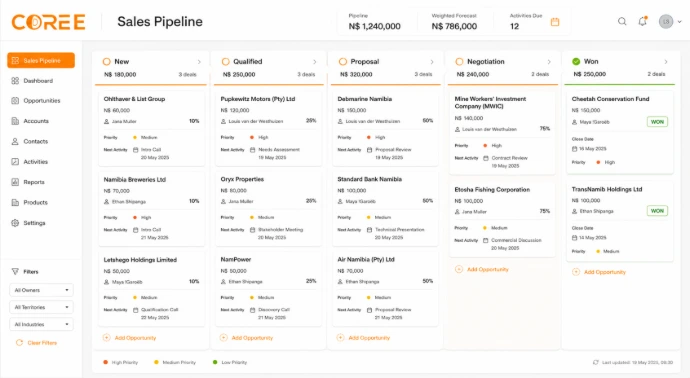
Task: Open the All Territories dropdown
Action: point(41,307)
